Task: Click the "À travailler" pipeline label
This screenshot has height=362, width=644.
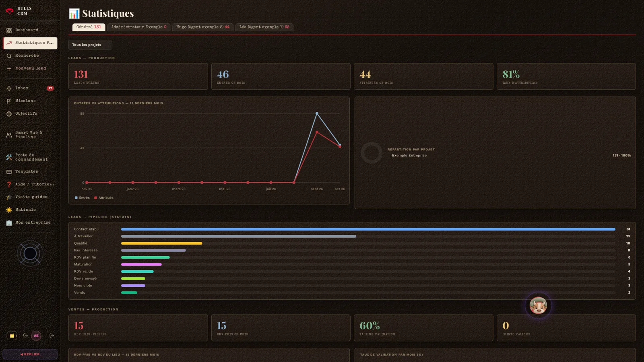Action: pos(83,236)
